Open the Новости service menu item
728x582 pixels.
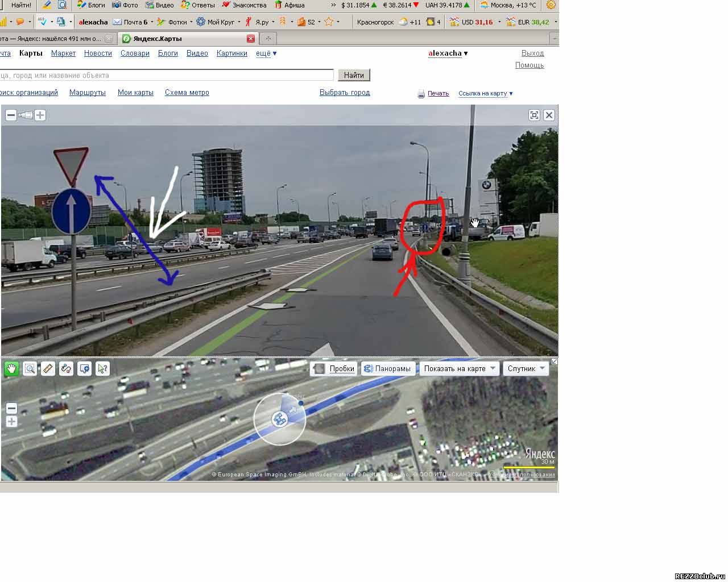tap(98, 53)
